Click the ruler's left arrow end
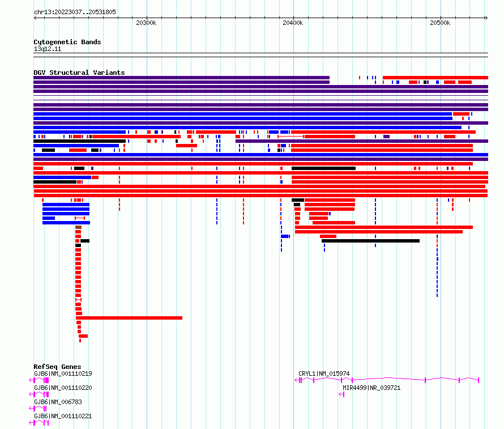Viewport: 504px width, 429px height. point(35,18)
